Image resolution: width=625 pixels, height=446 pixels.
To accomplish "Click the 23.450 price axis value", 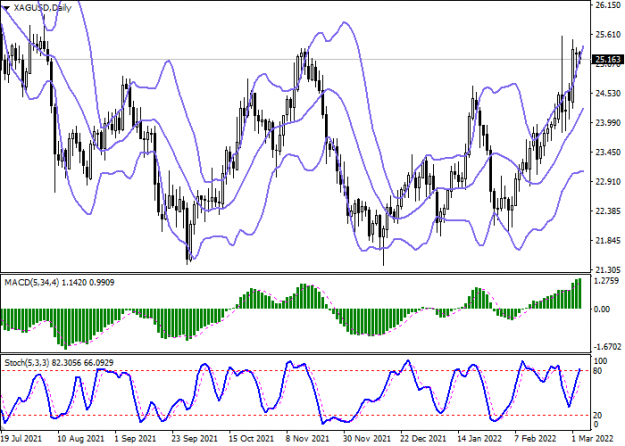I will [607, 152].
